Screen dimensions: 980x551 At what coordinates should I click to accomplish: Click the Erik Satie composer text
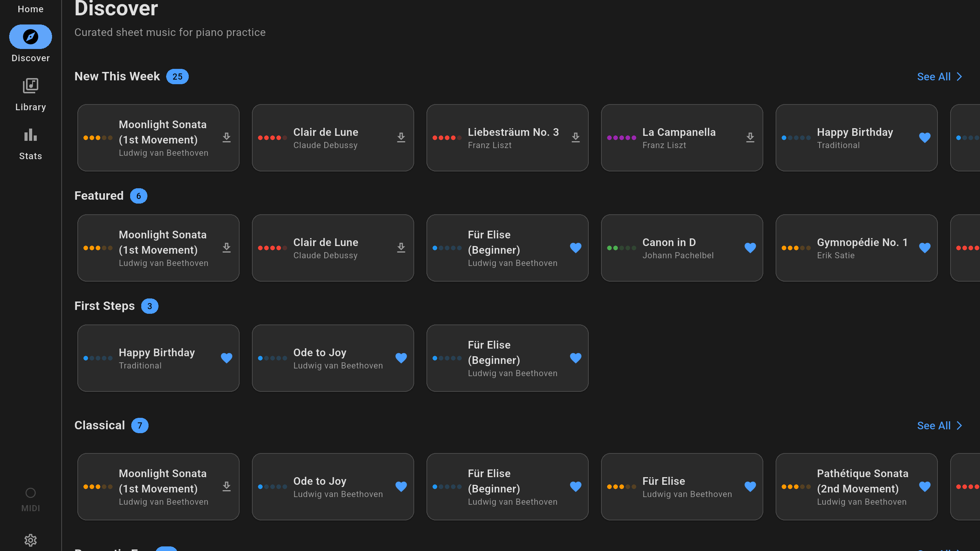tap(836, 255)
